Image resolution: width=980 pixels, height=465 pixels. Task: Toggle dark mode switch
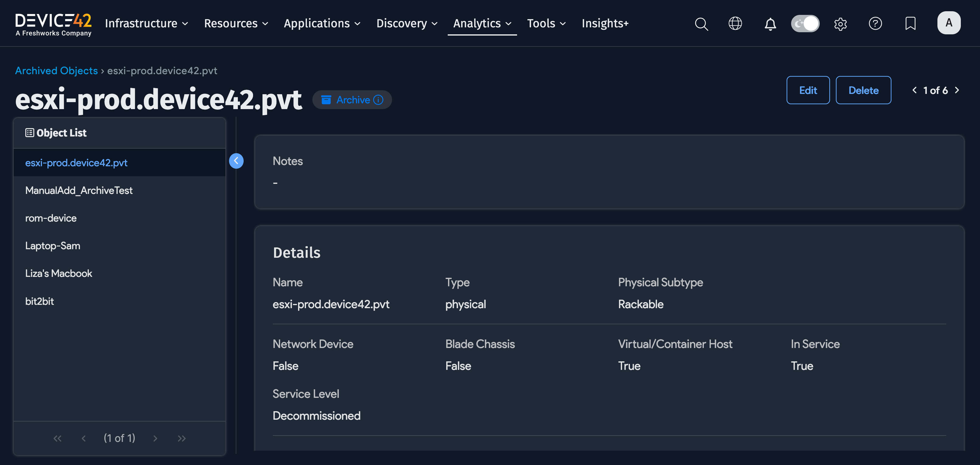(x=805, y=23)
